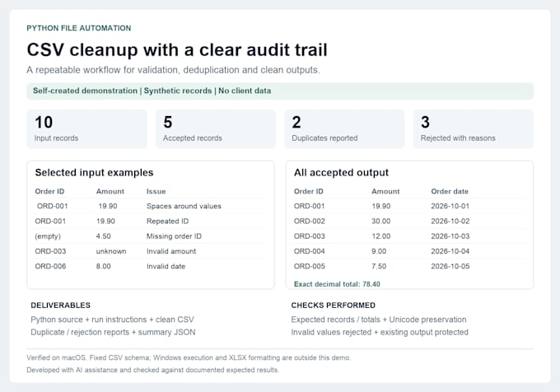
Task: Click 'Python source + run instructions + clean CSV'
Action: click(112, 320)
